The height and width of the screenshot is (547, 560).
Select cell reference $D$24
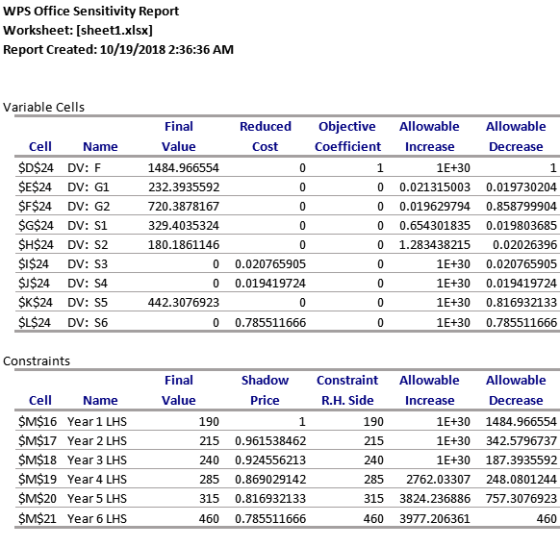[x=36, y=168]
